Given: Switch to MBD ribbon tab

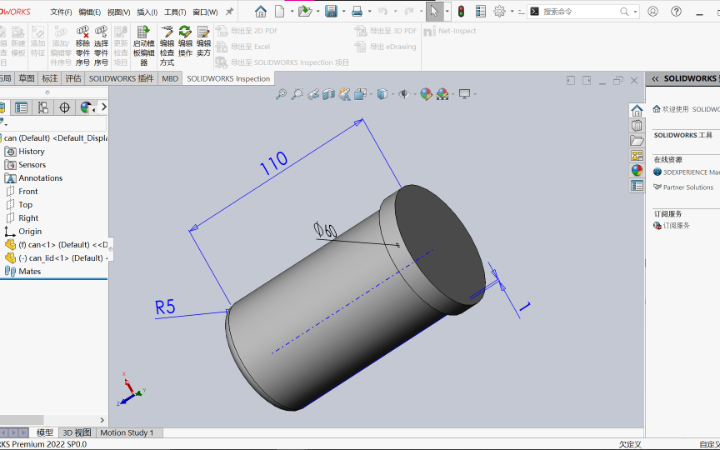Looking at the screenshot, I should pos(170,79).
